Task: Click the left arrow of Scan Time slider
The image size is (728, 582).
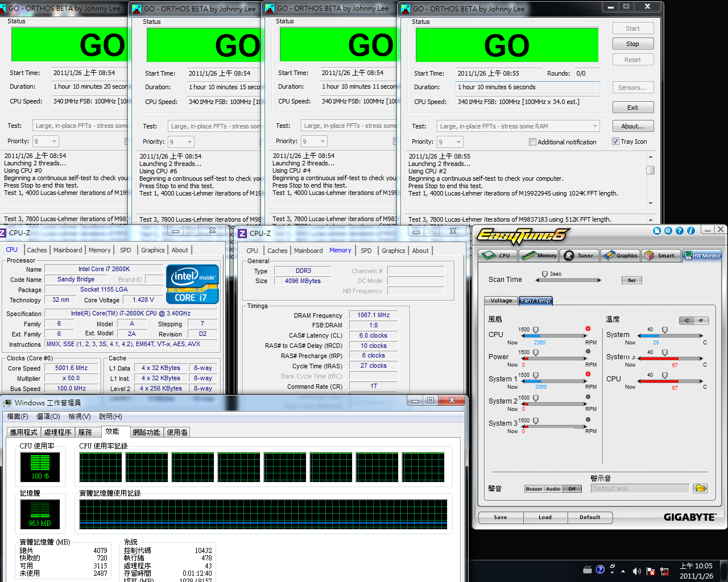Action: pyautogui.click(x=537, y=280)
